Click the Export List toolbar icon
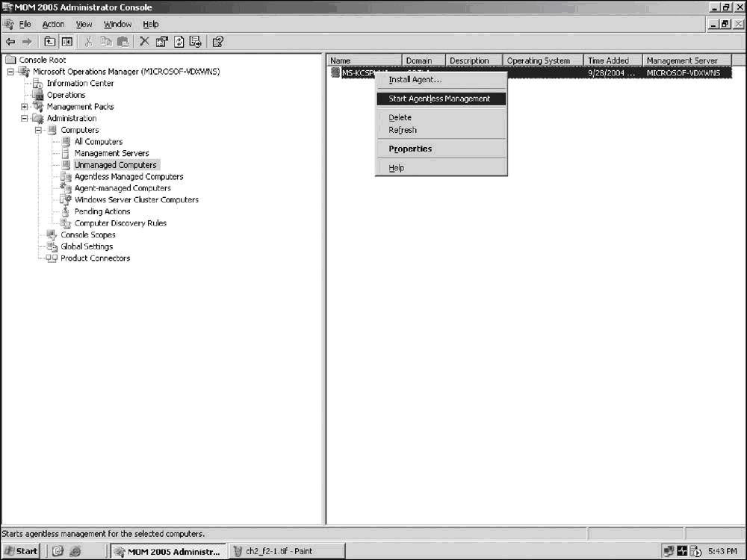The width and height of the screenshot is (747, 560). [195, 42]
